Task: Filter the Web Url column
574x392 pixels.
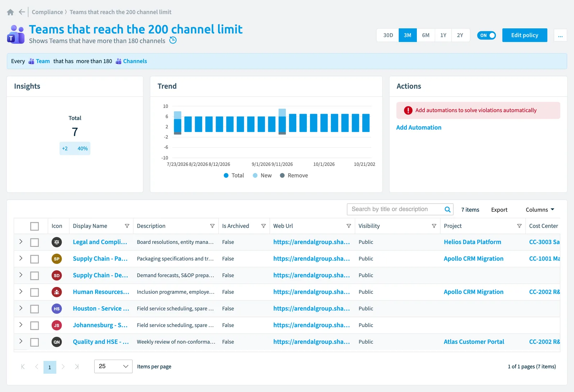Action: click(349, 226)
